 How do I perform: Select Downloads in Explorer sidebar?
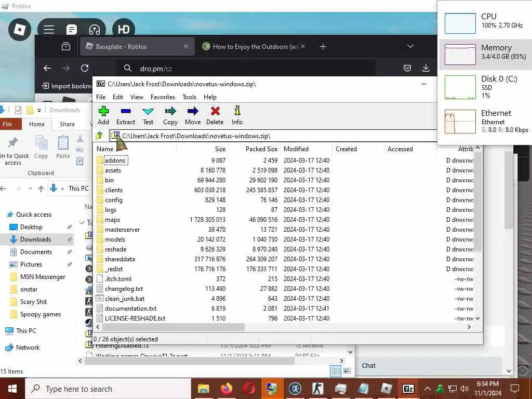point(36,239)
